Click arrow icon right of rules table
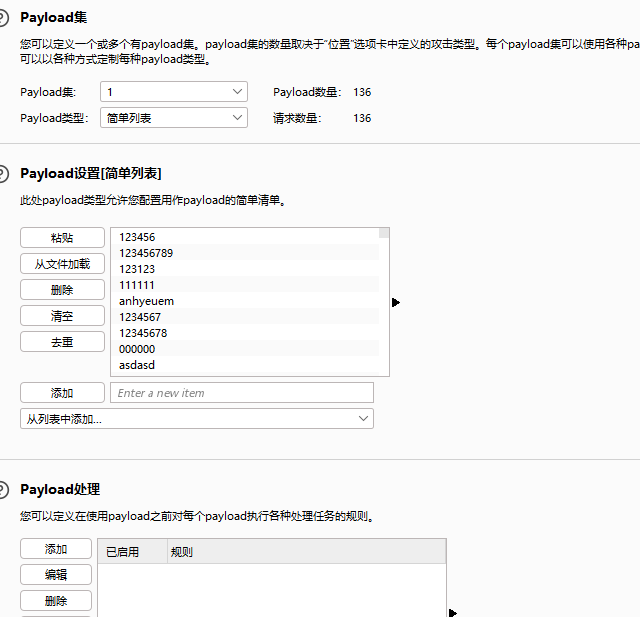The width and height of the screenshot is (640, 617). tap(453, 613)
